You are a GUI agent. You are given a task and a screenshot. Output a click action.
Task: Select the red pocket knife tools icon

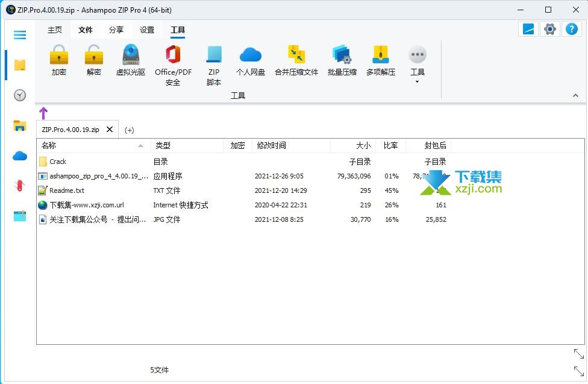(x=20, y=186)
